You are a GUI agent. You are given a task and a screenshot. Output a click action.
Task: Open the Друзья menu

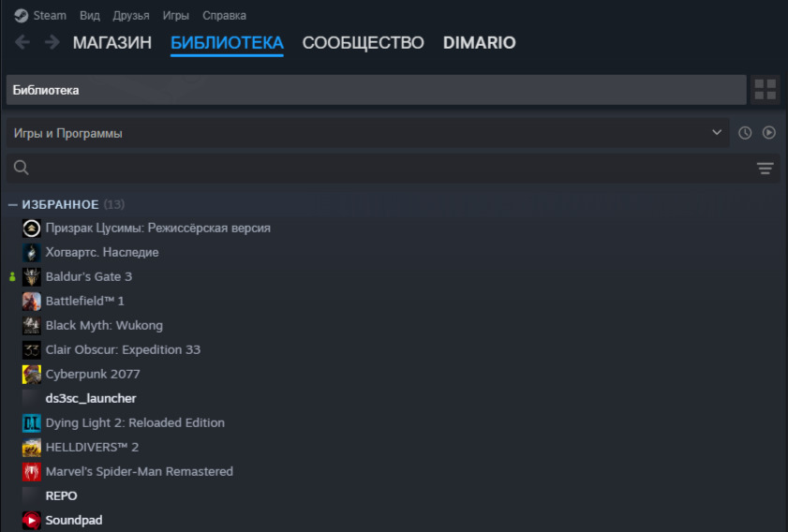(x=130, y=15)
